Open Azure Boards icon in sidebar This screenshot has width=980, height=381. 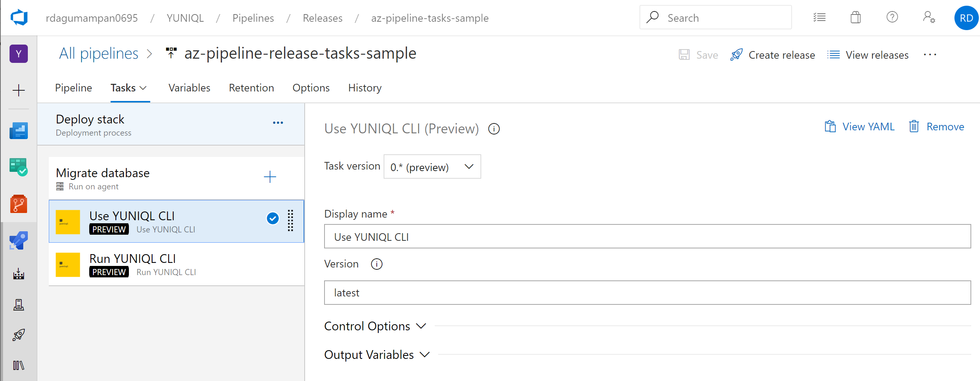[x=19, y=131]
